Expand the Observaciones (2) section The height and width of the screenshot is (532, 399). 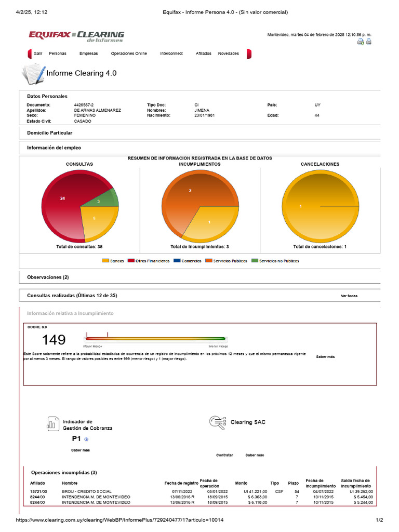pos(199,277)
